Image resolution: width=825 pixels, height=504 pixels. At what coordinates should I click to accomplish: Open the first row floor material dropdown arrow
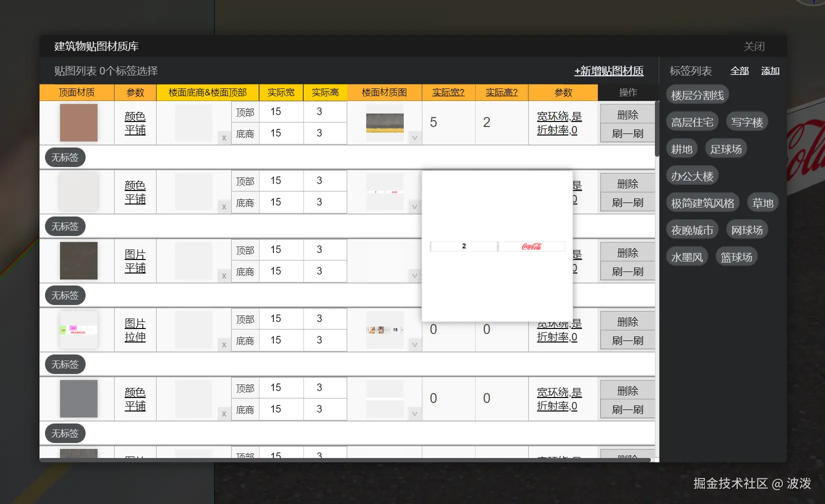tap(414, 137)
